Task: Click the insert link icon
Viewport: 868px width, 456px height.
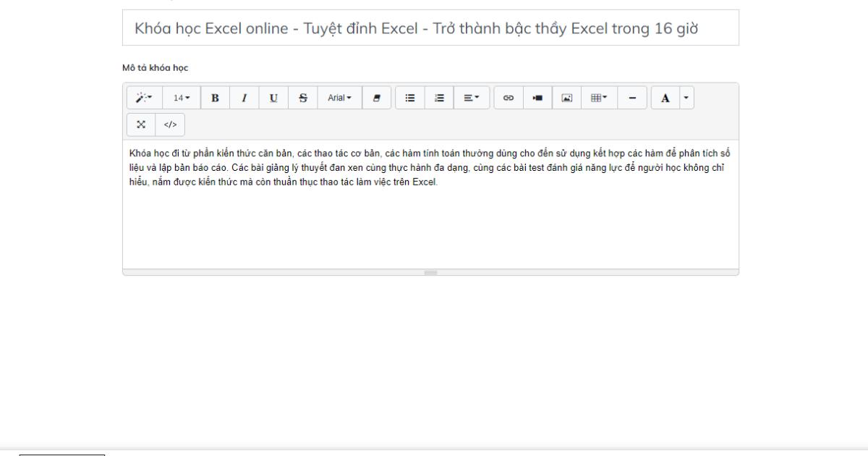Action: pos(509,97)
